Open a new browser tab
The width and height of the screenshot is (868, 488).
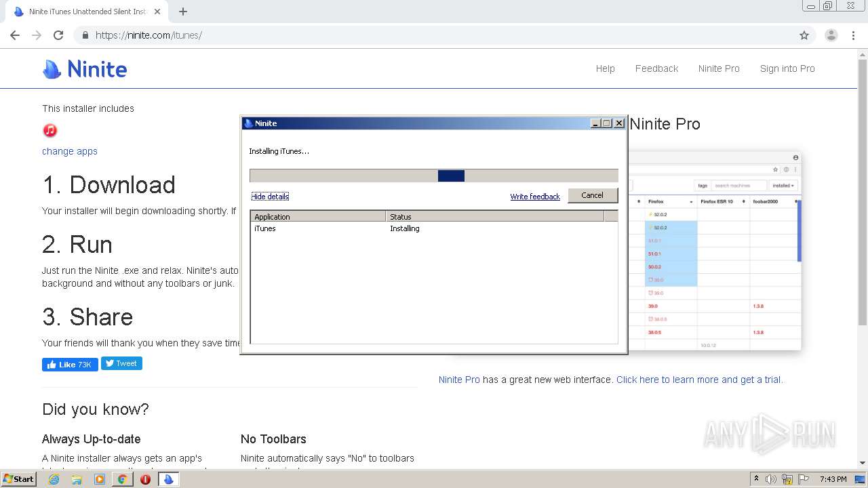pos(183,12)
